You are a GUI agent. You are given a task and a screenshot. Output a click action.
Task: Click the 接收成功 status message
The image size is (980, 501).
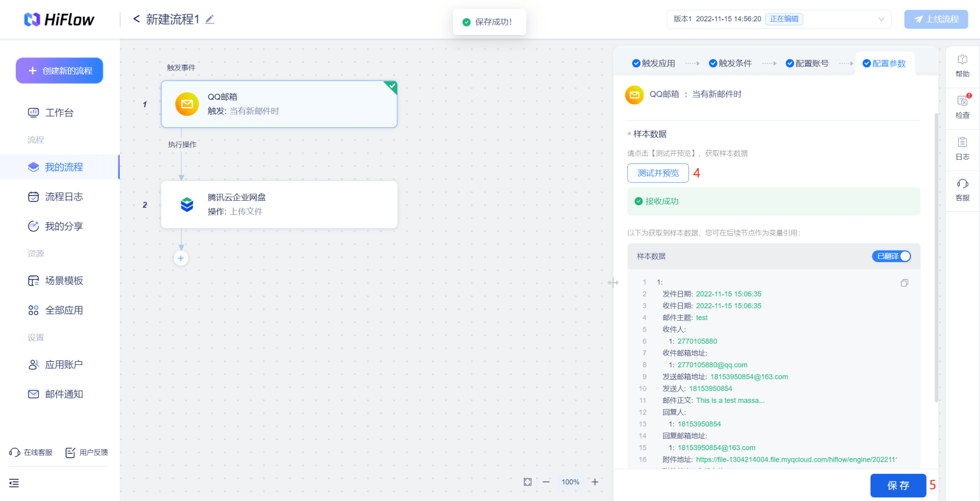(774, 201)
